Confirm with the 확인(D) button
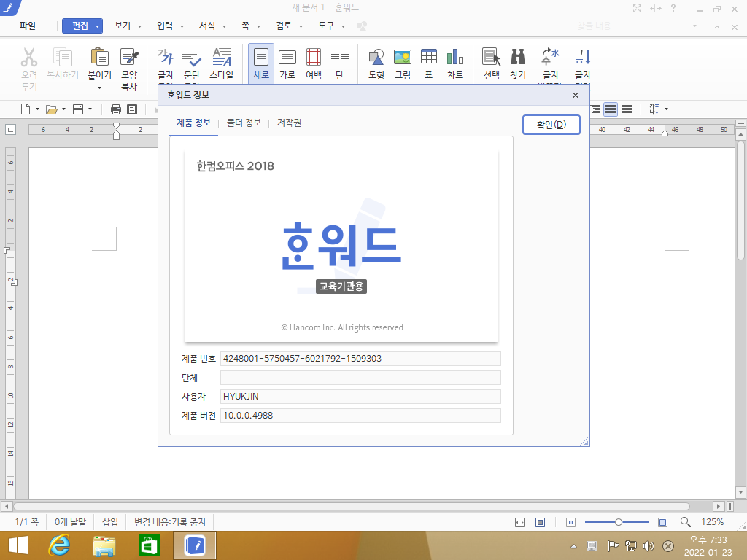747x560 pixels. (551, 125)
